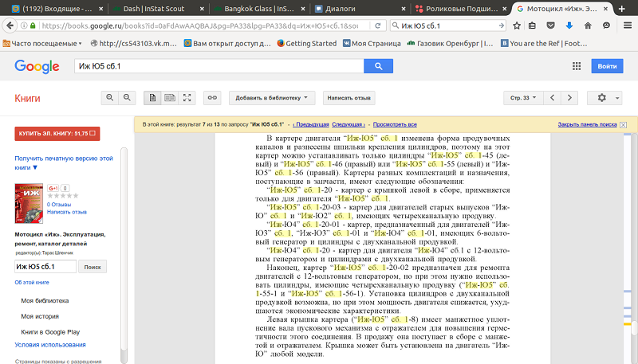Switch to Роликовые Подшипники tab

tap(461, 9)
